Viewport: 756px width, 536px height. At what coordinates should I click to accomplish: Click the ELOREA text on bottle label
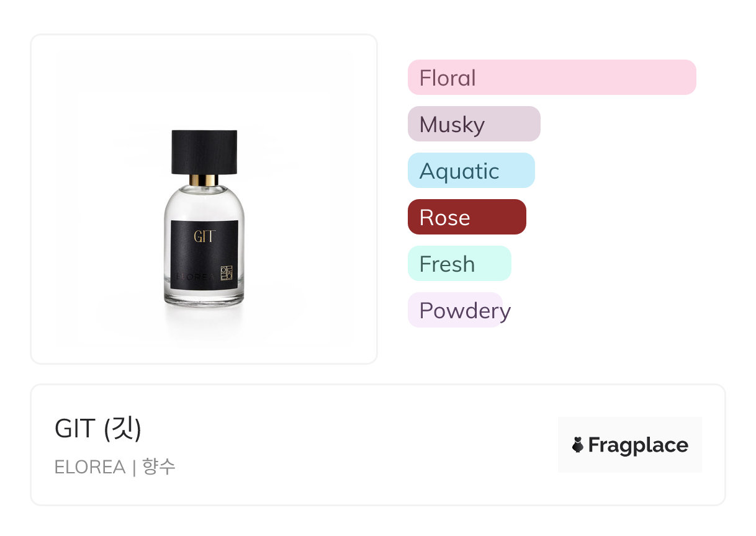pyautogui.click(x=194, y=277)
